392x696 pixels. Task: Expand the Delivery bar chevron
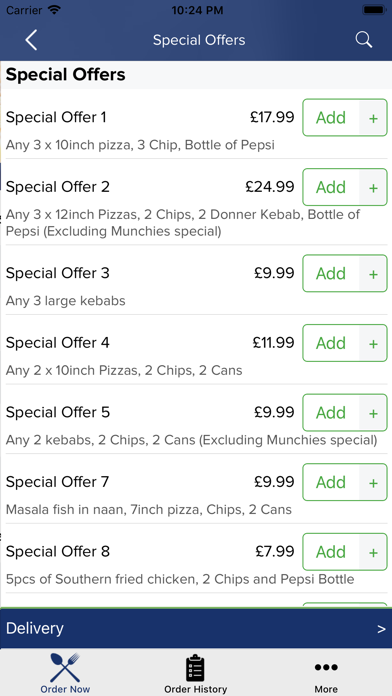tap(381, 629)
